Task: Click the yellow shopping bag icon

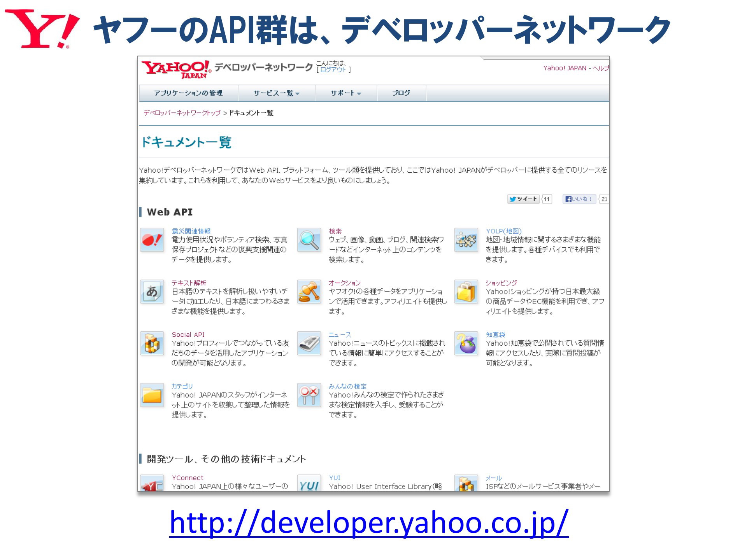Action: [466, 292]
